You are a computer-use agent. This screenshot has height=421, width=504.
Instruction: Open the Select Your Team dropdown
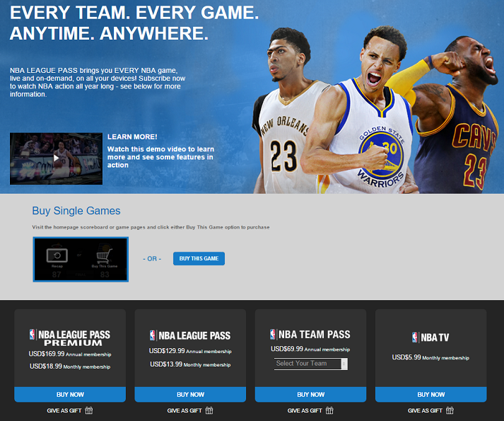click(x=310, y=364)
